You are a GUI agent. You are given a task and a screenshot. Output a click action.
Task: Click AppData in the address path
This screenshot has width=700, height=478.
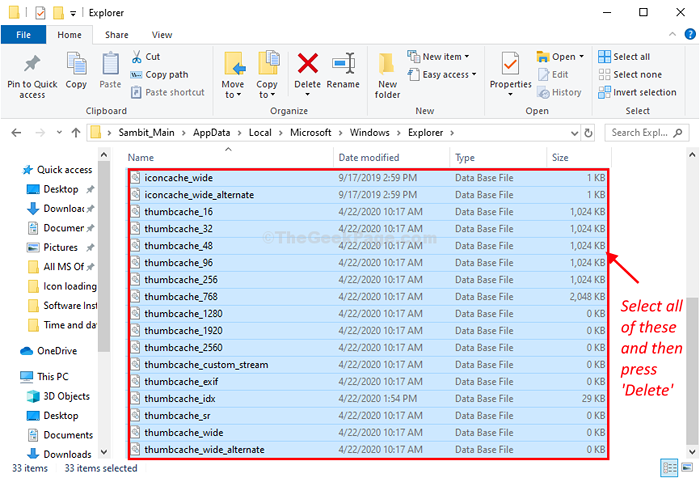[x=212, y=133]
